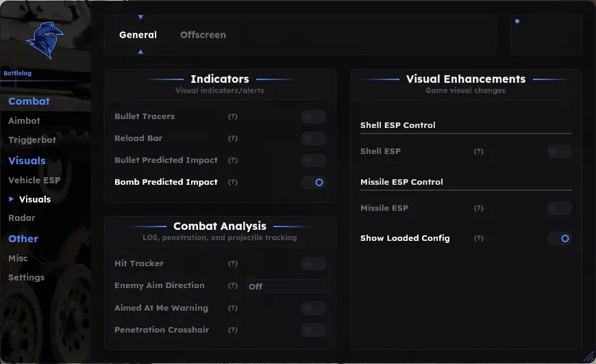Screen dimensions: 596x364
Task: Click help icon beside Hit Tracker
Action: pos(233,263)
